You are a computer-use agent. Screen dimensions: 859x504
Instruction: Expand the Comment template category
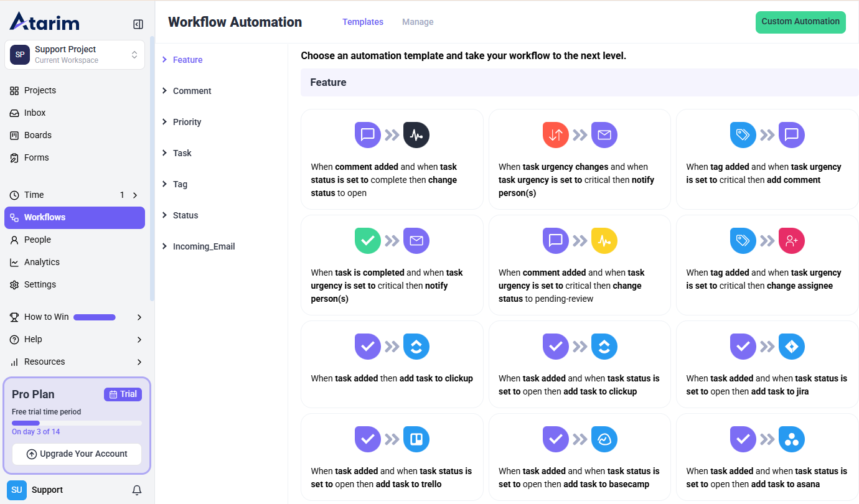192,91
